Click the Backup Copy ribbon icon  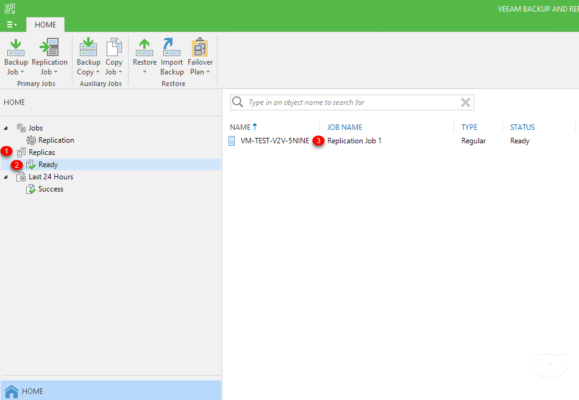[x=88, y=48]
